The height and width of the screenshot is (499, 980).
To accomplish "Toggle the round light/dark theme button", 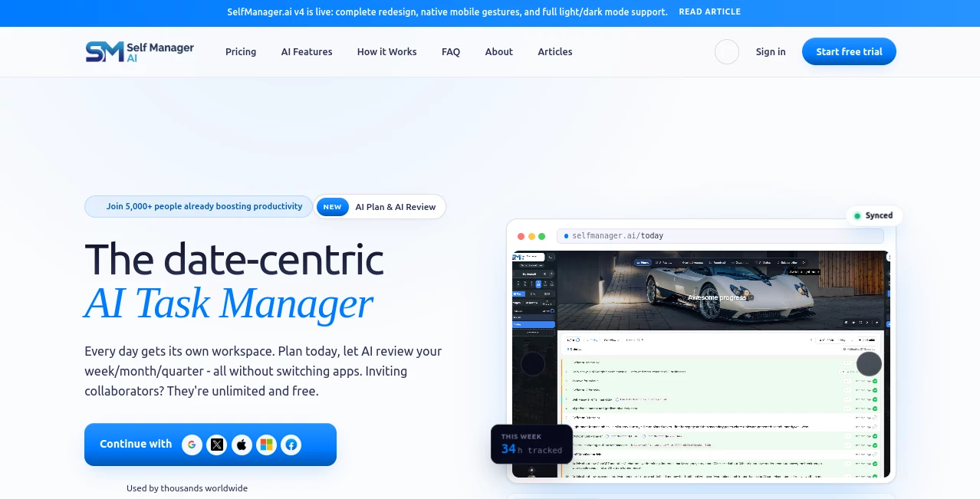I will pos(727,51).
